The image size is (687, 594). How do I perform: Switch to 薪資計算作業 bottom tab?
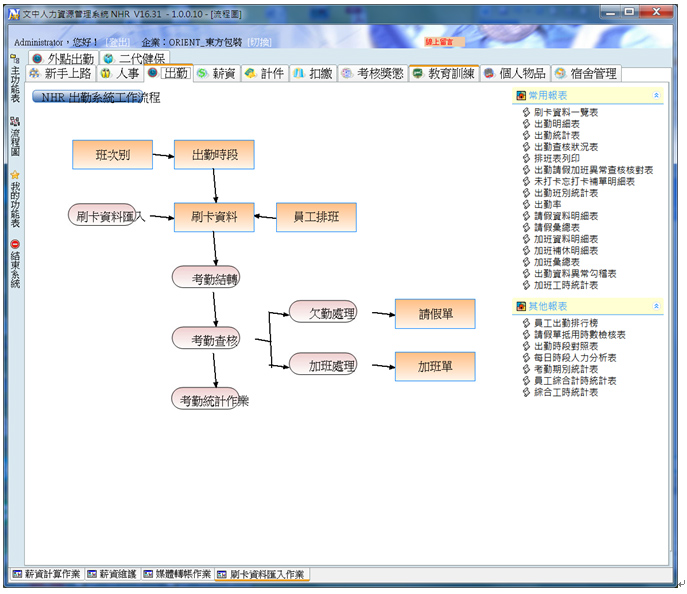tap(47, 575)
